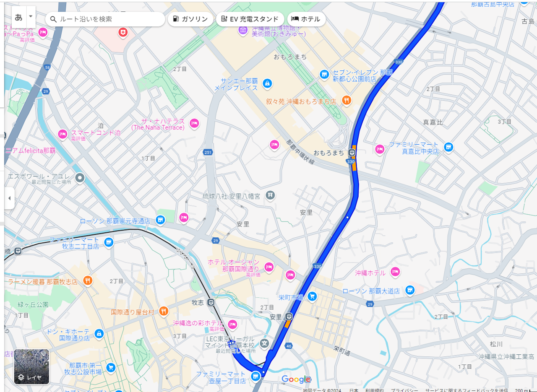Open the IME input mode dropdown arrow
537x392 pixels.
[31, 17]
